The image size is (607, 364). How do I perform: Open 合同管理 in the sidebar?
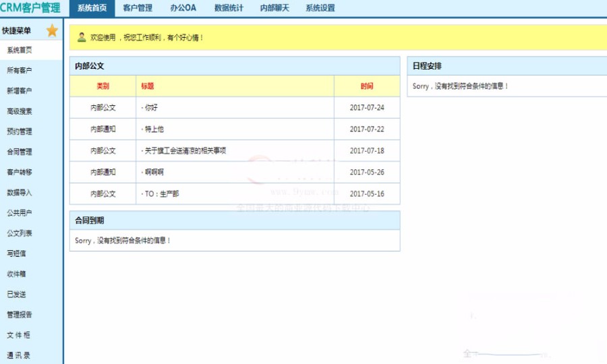click(x=20, y=152)
